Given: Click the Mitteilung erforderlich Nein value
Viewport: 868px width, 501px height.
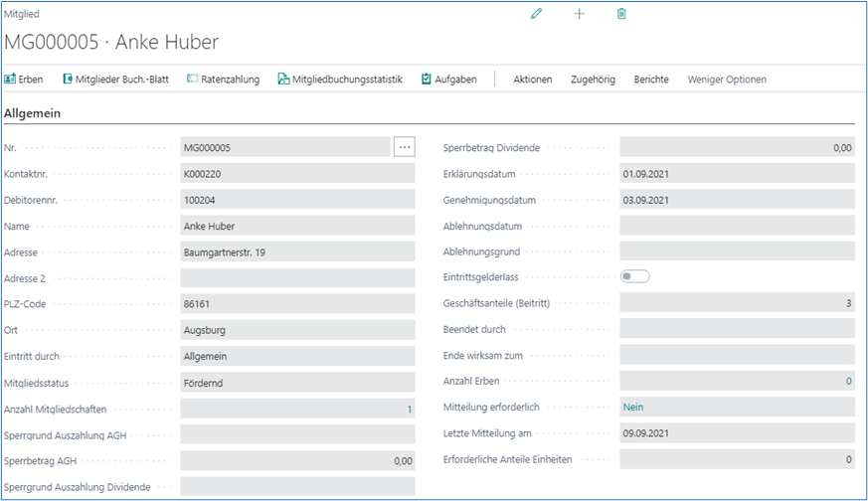Looking at the screenshot, I should 633,407.
